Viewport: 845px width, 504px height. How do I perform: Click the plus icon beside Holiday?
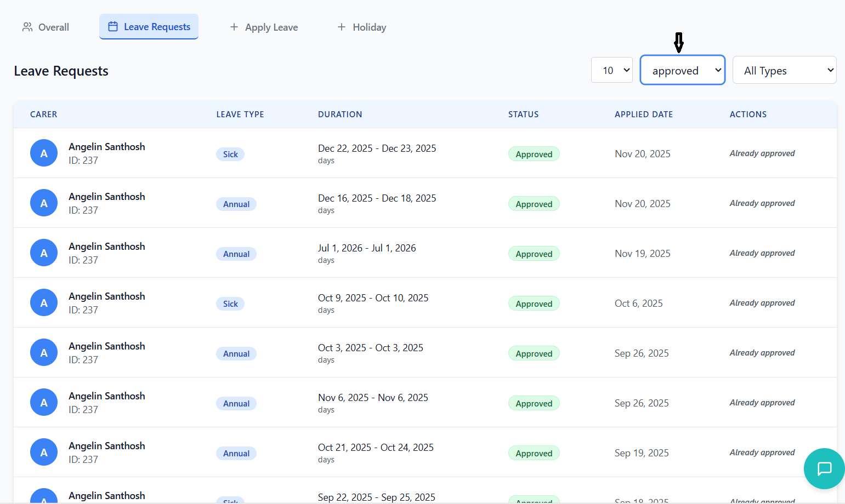point(342,27)
